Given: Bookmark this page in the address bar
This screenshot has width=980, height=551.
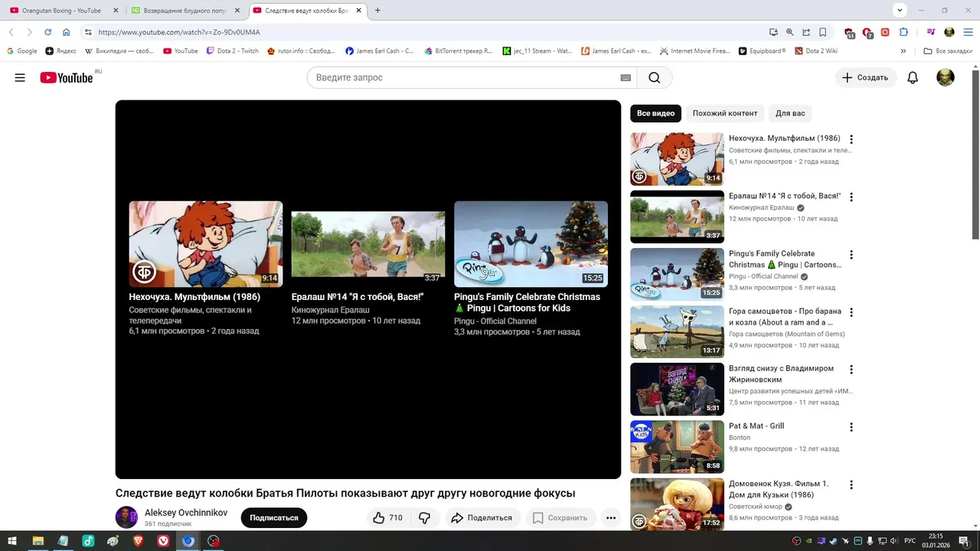Looking at the screenshot, I should tap(822, 32).
